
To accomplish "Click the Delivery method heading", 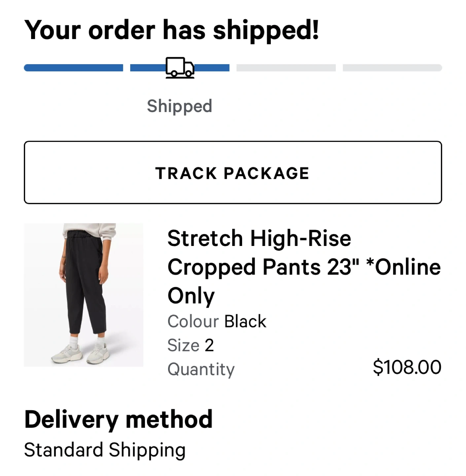I will click(118, 419).
